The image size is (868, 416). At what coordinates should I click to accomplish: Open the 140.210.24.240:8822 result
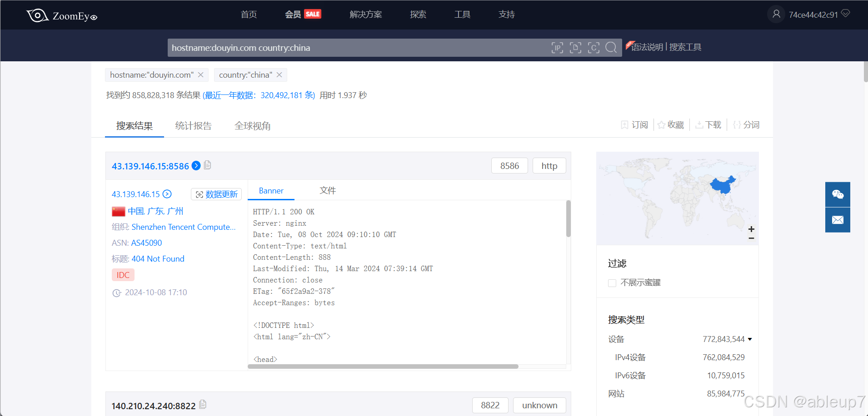154,406
